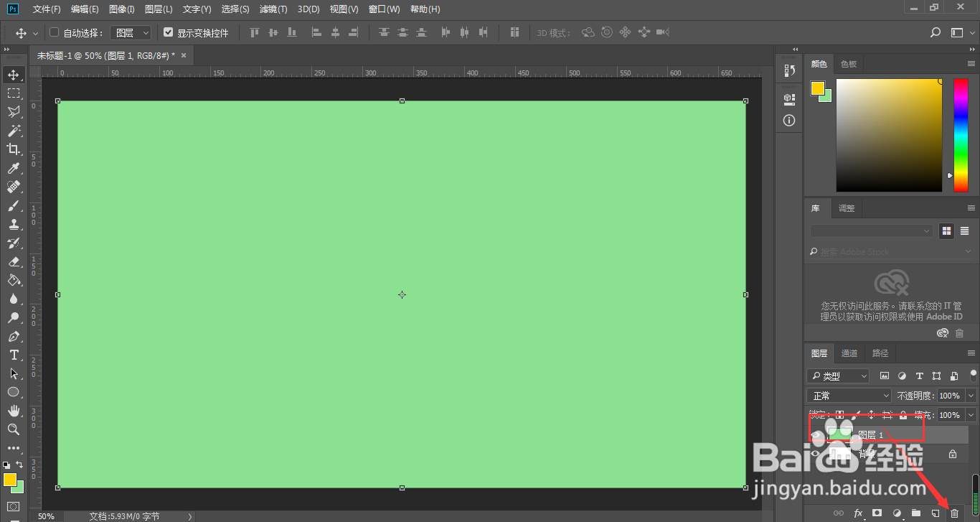980x522 pixels.
Task: Open the workspace switcher dropdown
Action: pos(962,32)
